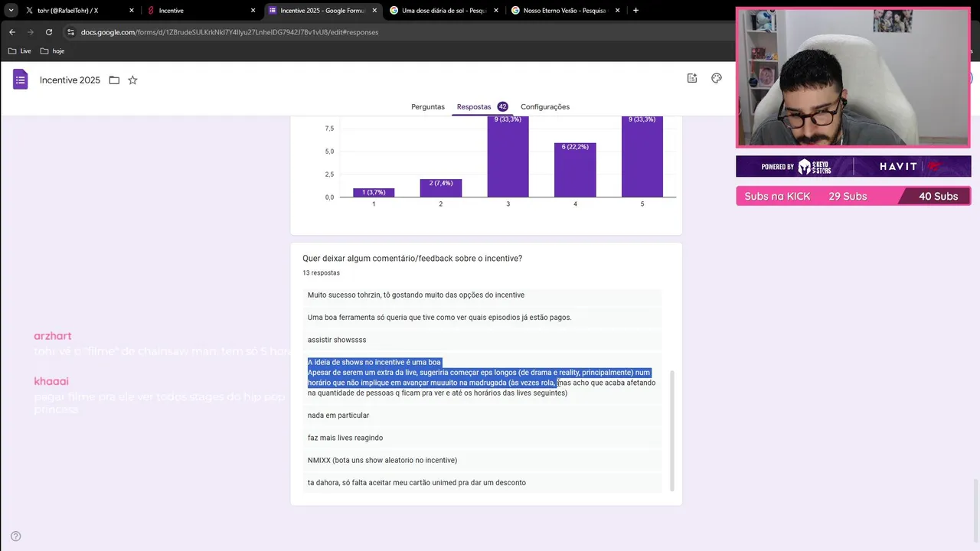Click arzhart chat username

tap(53, 336)
